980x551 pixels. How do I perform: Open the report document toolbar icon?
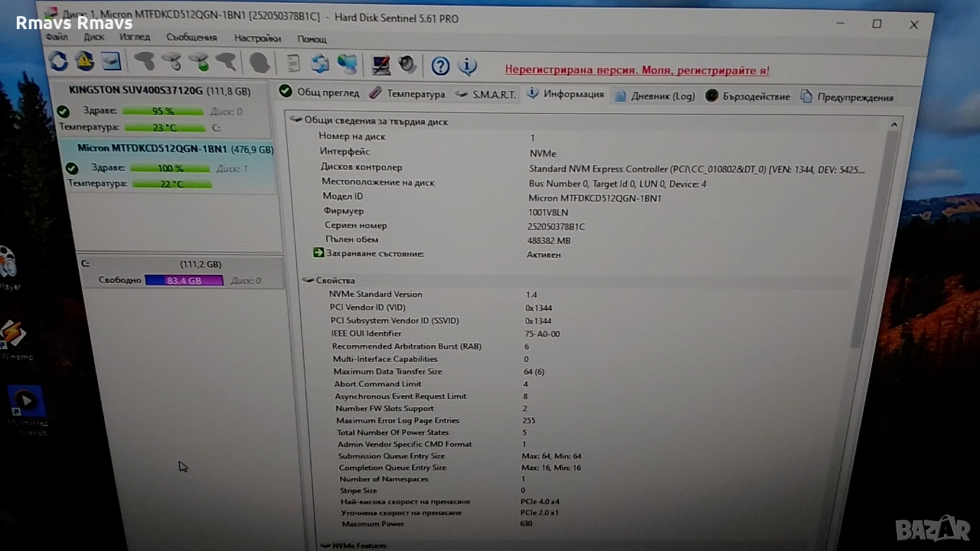point(293,64)
